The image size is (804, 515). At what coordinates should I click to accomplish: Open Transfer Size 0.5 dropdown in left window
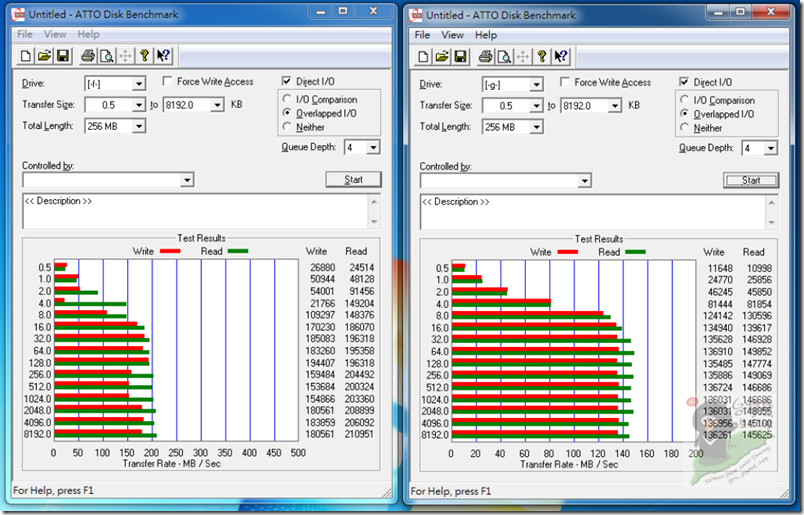138,105
